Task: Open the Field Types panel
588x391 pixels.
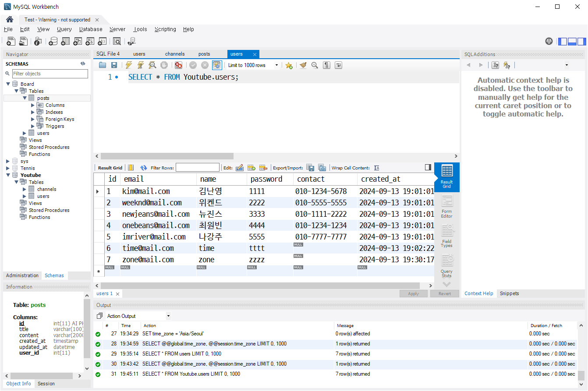Action: [447, 236]
